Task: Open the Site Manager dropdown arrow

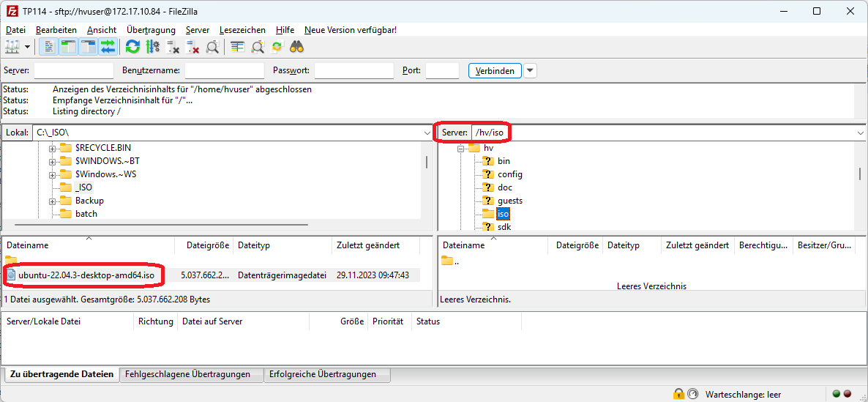Action: click(x=27, y=47)
